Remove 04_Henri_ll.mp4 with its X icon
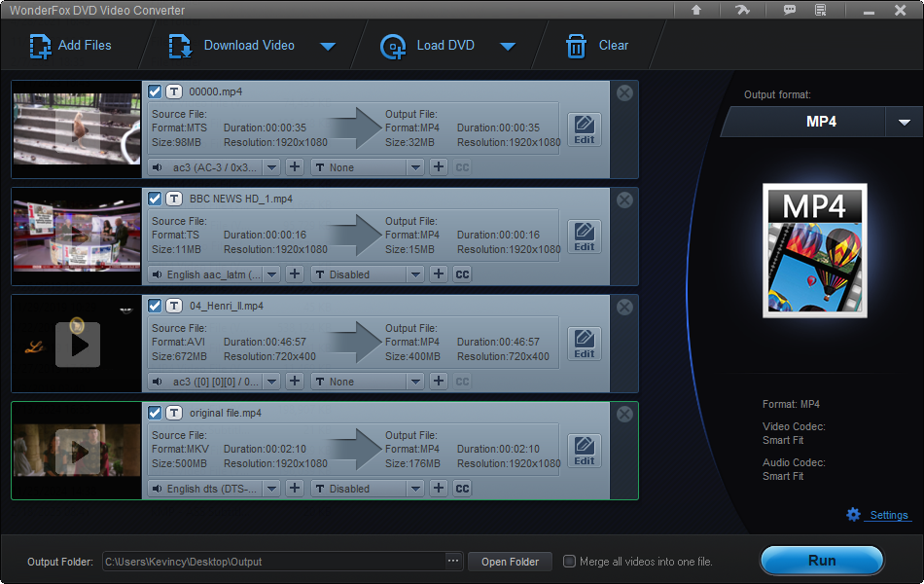Screen dimensions: 924x584 624,307
